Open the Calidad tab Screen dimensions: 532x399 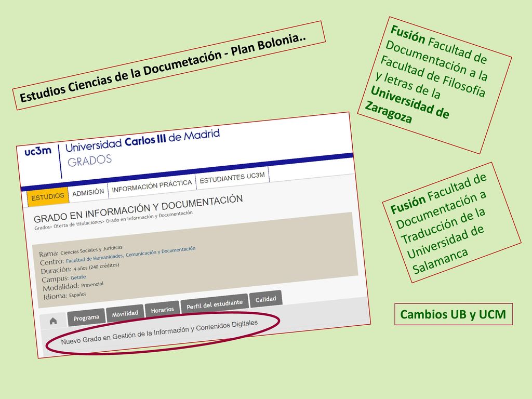(265, 299)
